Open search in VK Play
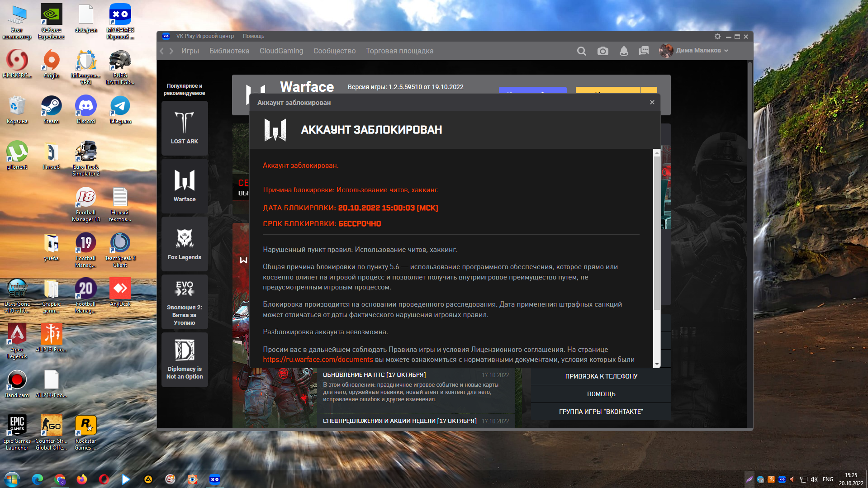 pos(582,51)
